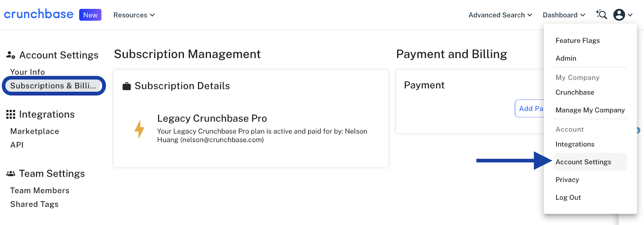This screenshot has width=644, height=225.
Task: Select Manage My Company menu item
Action: click(x=590, y=110)
